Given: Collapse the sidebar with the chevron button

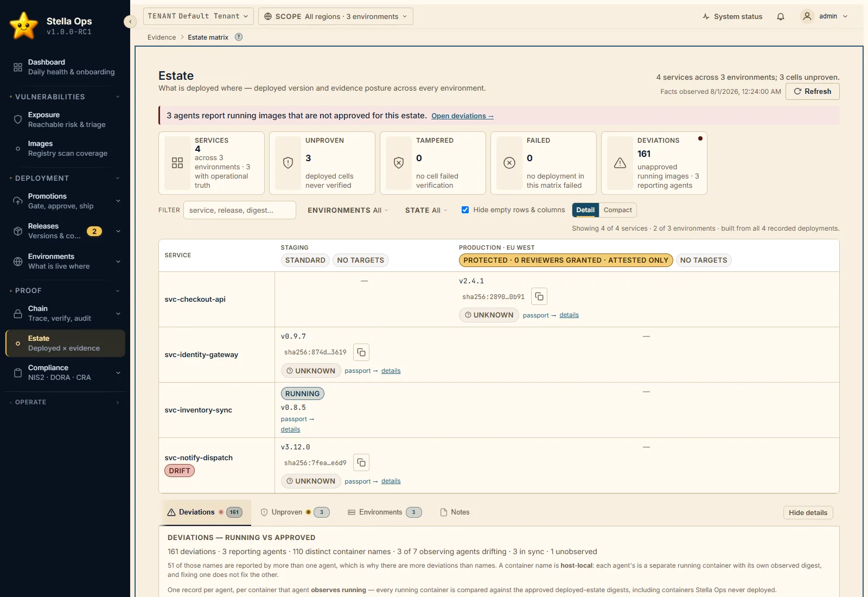Looking at the screenshot, I should pos(130,22).
